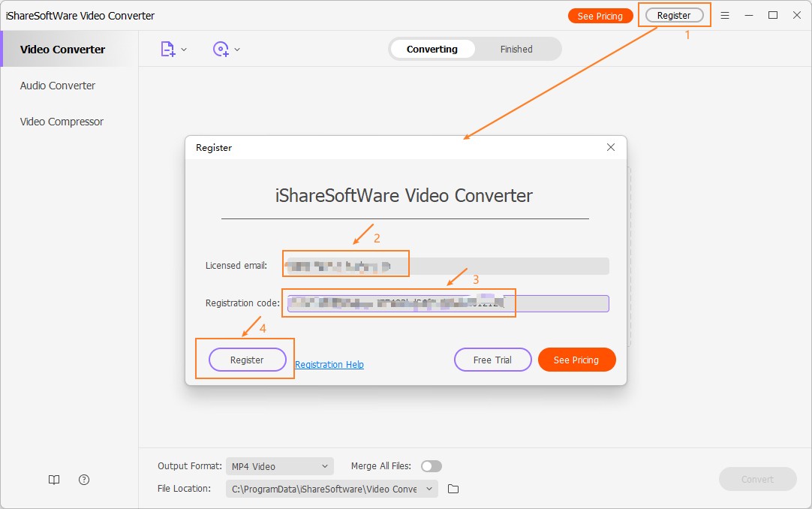Click the Register button in title bar
The image size is (812, 509).
[x=674, y=16]
